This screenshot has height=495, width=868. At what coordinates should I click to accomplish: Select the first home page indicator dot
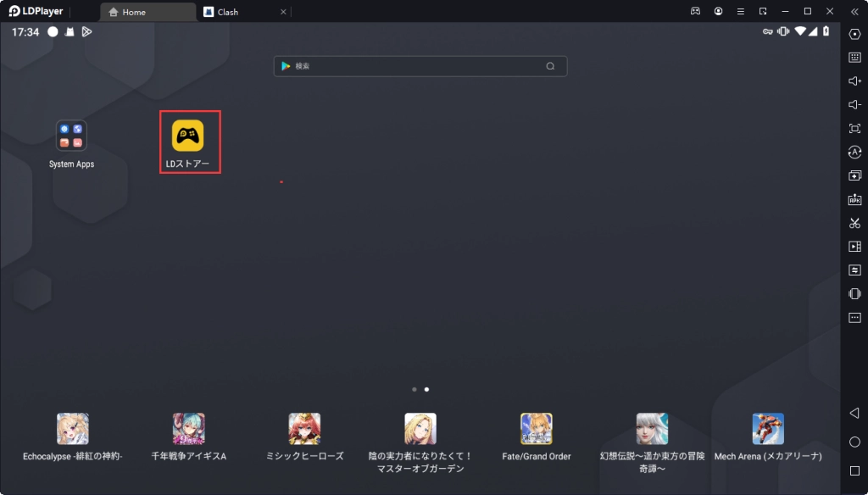pos(414,389)
